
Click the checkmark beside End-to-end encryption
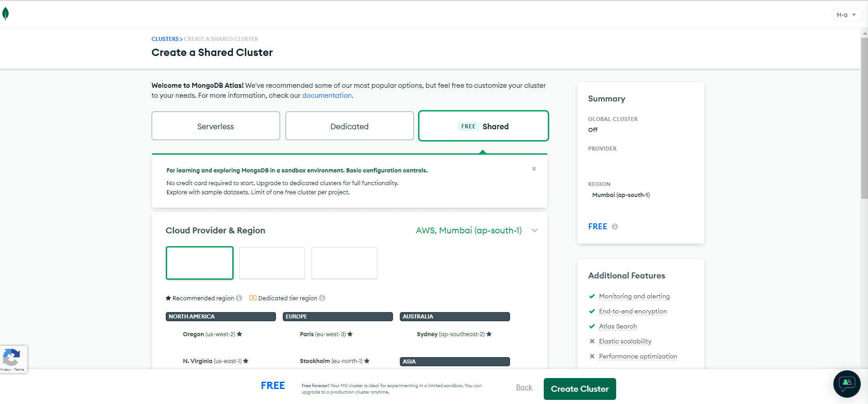(x=592, y=311)
